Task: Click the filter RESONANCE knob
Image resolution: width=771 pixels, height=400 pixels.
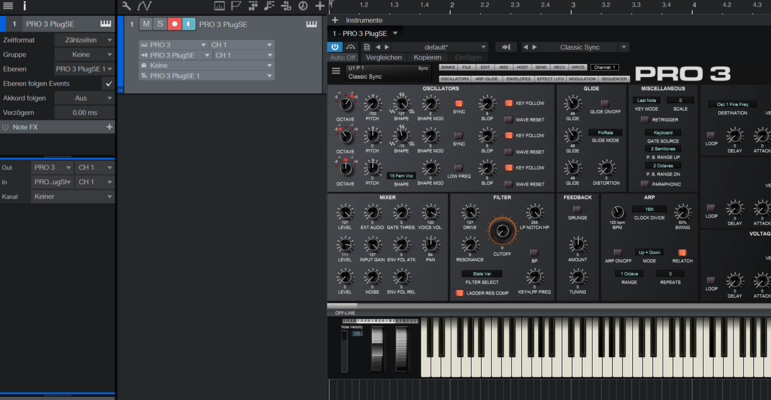Action: point(470,245)
